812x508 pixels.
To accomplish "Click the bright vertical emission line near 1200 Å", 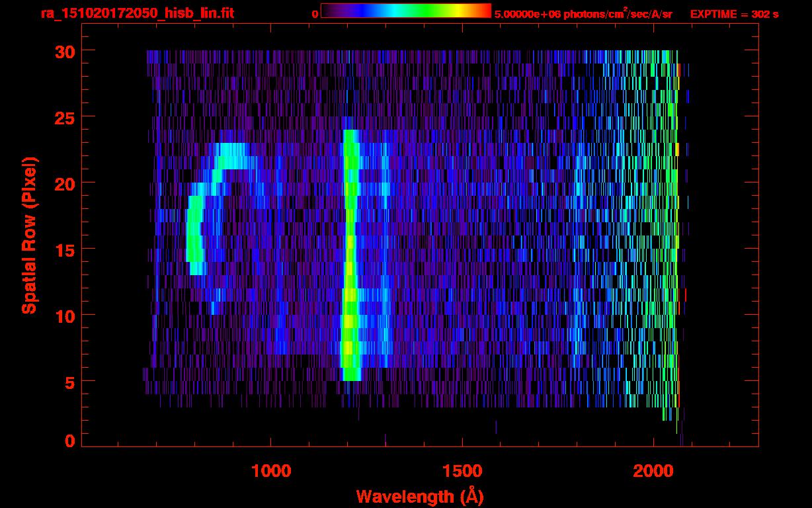I will click(350, 265).
